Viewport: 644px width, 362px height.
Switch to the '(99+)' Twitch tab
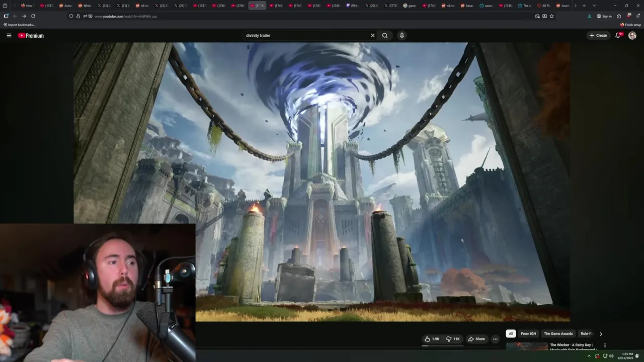[353, 6]
